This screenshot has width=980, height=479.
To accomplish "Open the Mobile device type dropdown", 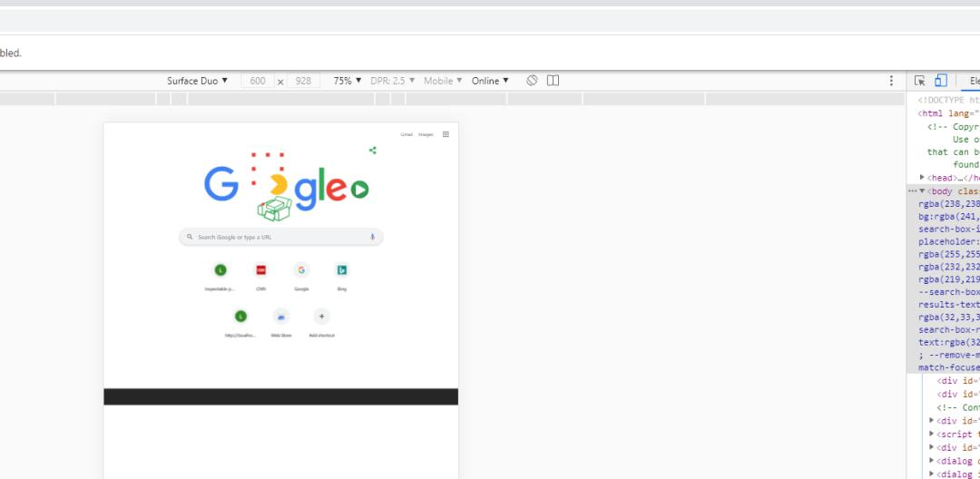I will pyautogui.click(x=443, y=81).
